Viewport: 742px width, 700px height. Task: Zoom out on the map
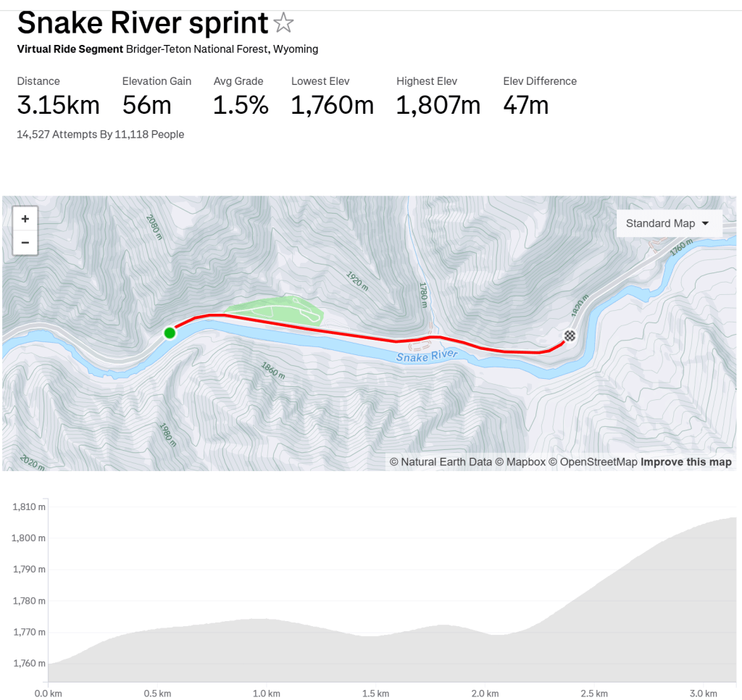(x=25, y=243)
